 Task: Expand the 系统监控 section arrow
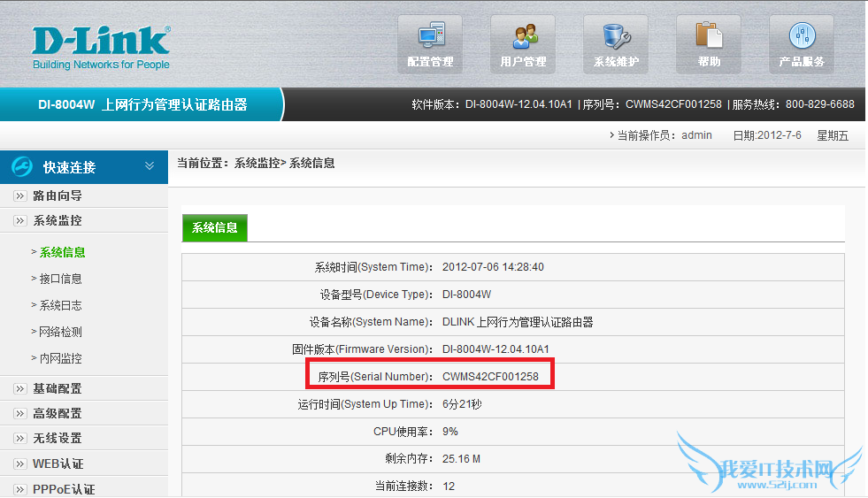[20, 221]
